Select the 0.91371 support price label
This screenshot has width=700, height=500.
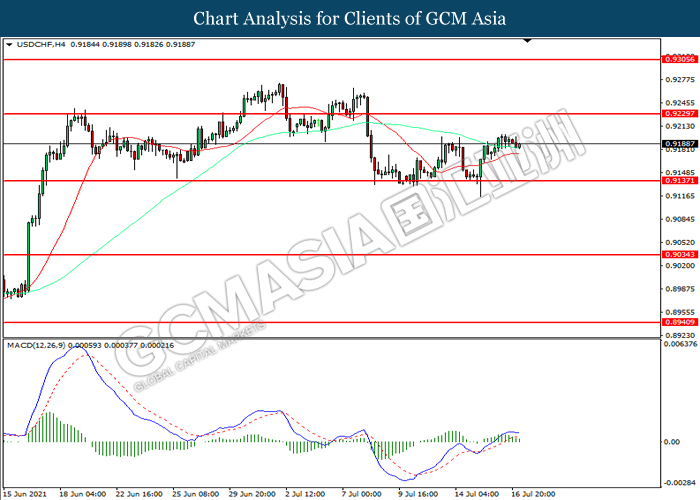679,181
